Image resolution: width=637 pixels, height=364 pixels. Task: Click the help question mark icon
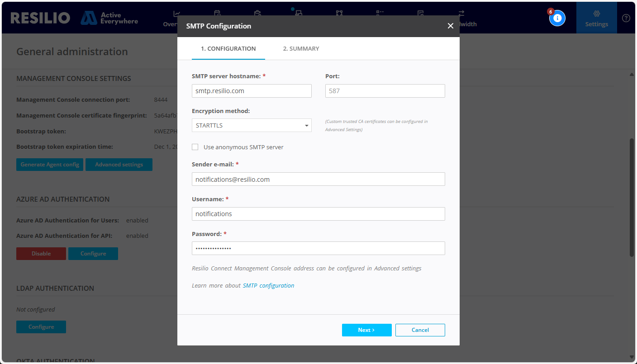click(626, 18)
